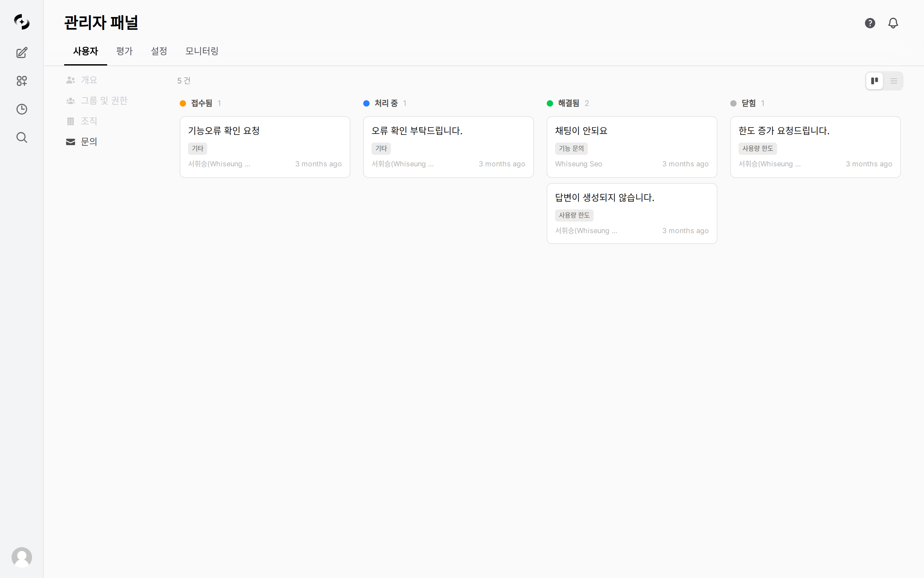
Task: Click the 5 건 count label
Action: (184, 81)
